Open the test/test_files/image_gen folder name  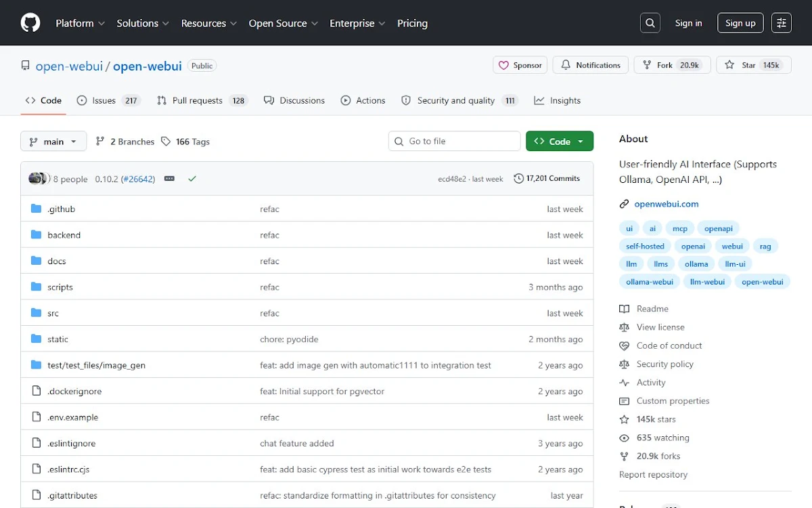pos(96,365)
